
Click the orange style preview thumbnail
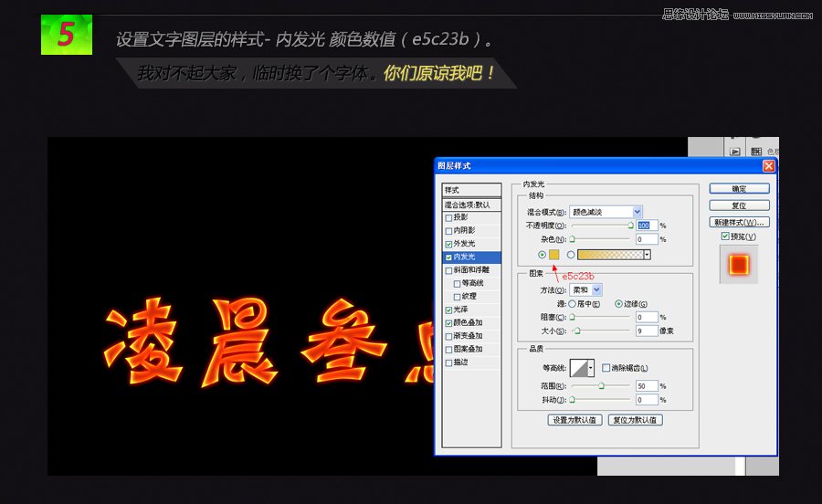point(739,265)
